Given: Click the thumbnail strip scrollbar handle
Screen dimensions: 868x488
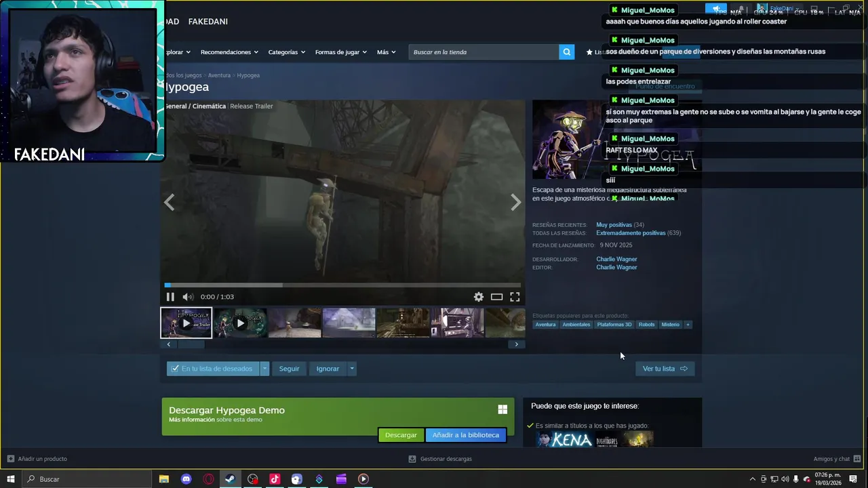Looking at the screenshot, I should (x=191, y=344).
